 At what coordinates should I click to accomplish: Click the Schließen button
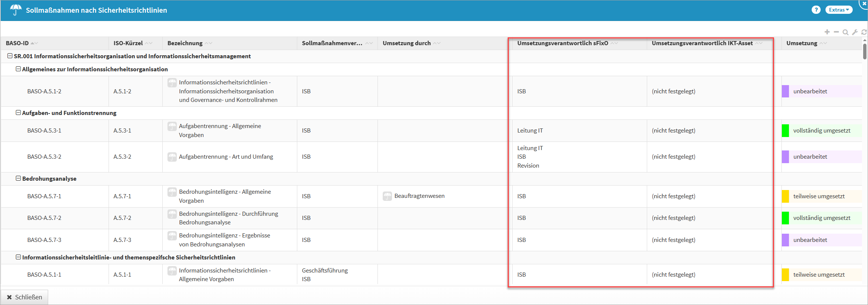(x=25, y=297)
